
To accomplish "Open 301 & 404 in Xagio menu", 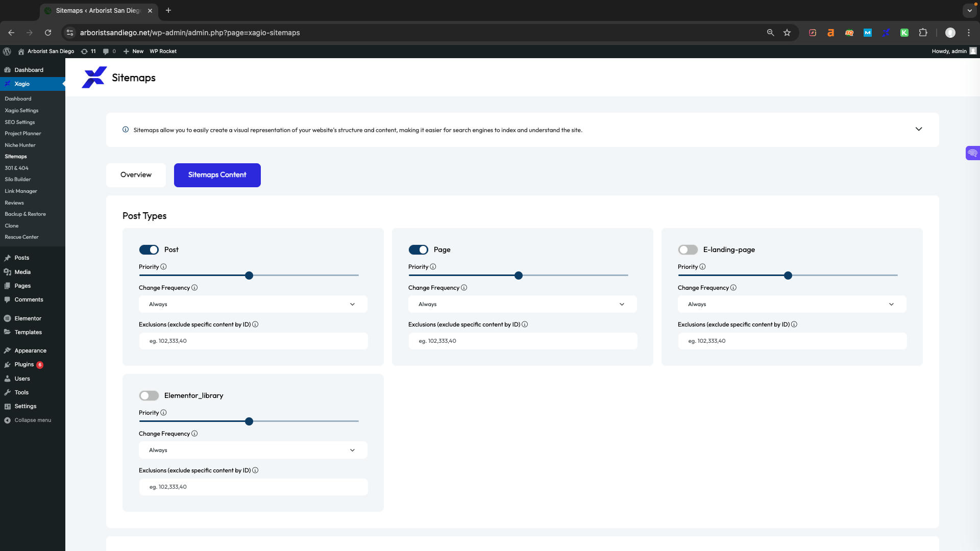I will click(17, 168).
